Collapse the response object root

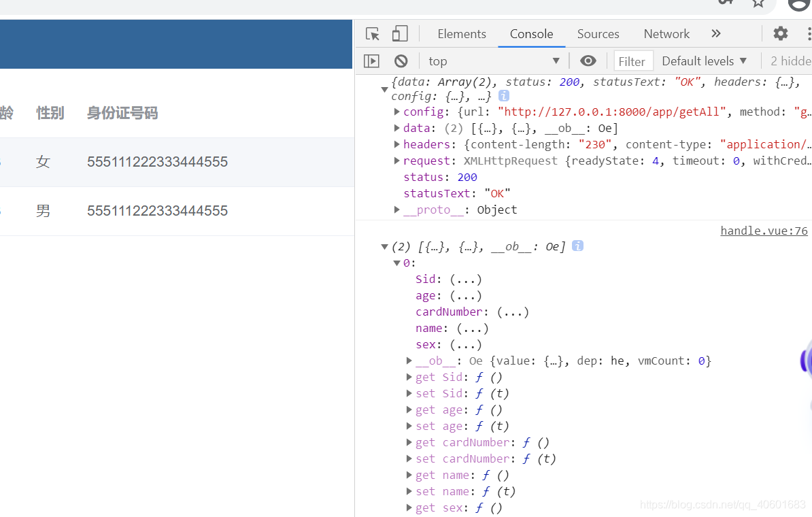pyautogui.click(x=384, y=89)
